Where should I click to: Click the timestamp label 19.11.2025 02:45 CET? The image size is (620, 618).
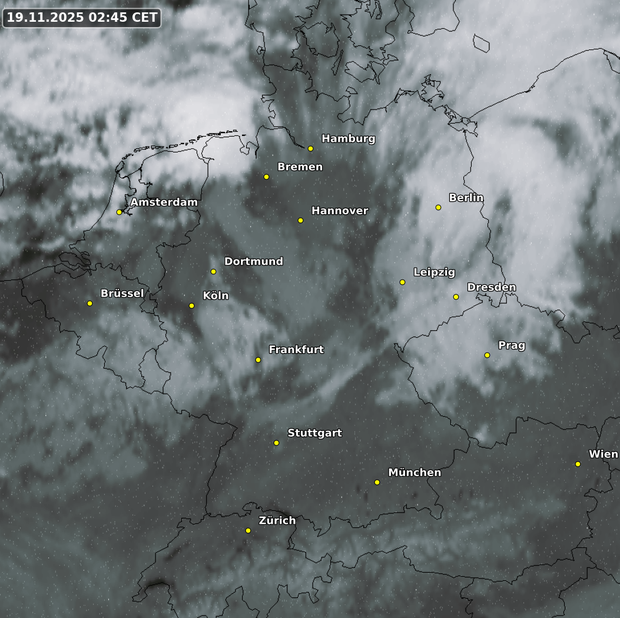81,17
